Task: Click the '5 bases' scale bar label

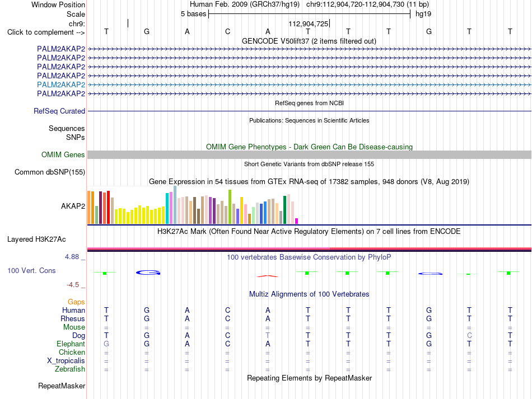Action: tap(193, 14)
